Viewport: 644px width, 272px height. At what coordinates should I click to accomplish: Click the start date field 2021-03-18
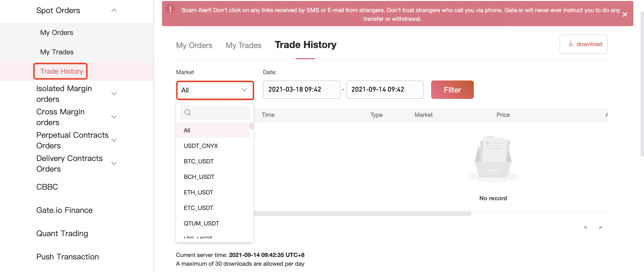coord(301,90)
